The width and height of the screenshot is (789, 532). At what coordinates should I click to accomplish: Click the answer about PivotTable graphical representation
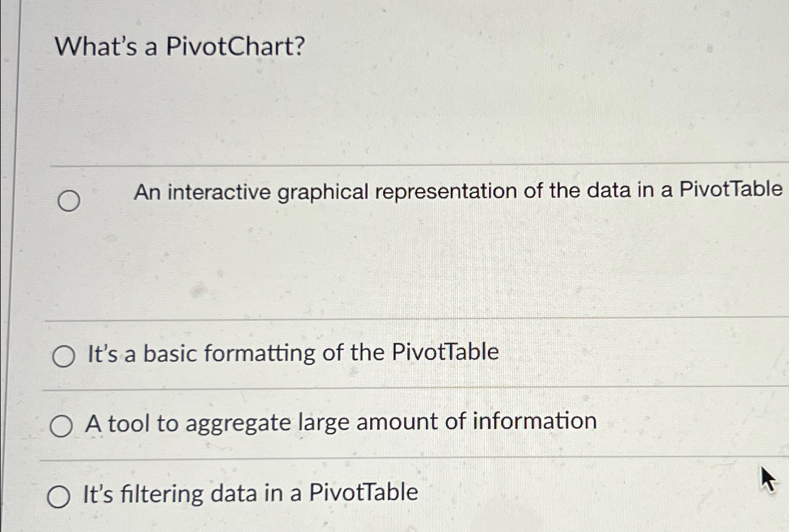pos(457,191)
